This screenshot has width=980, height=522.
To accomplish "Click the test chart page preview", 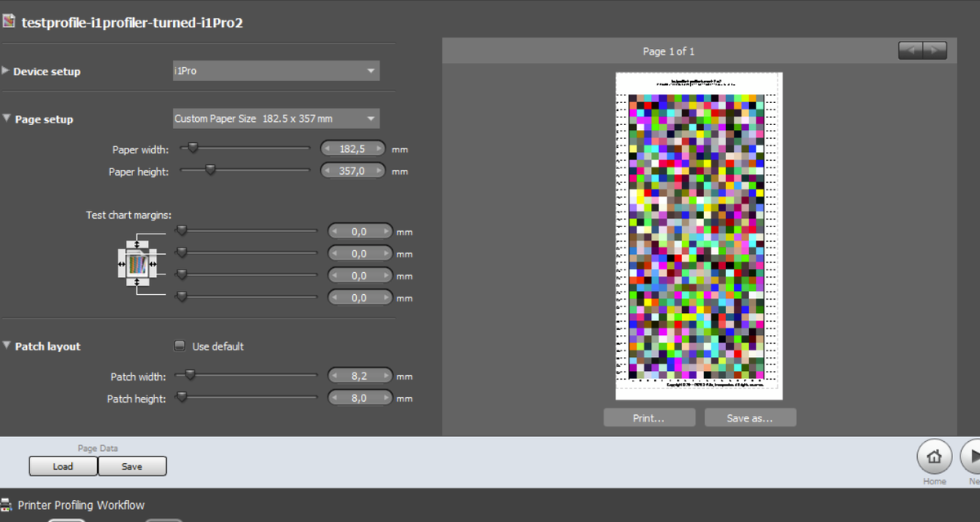I will point(699,236).
